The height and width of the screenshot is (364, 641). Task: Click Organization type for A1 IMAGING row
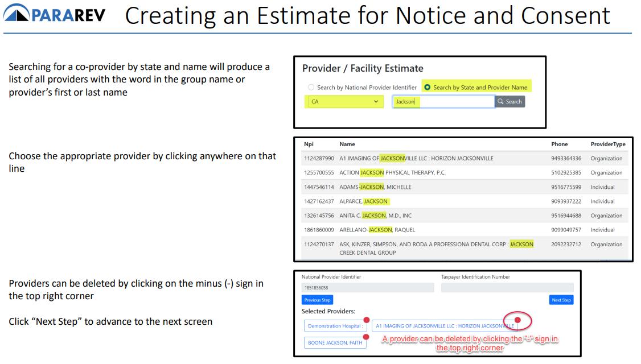(606, 159)
